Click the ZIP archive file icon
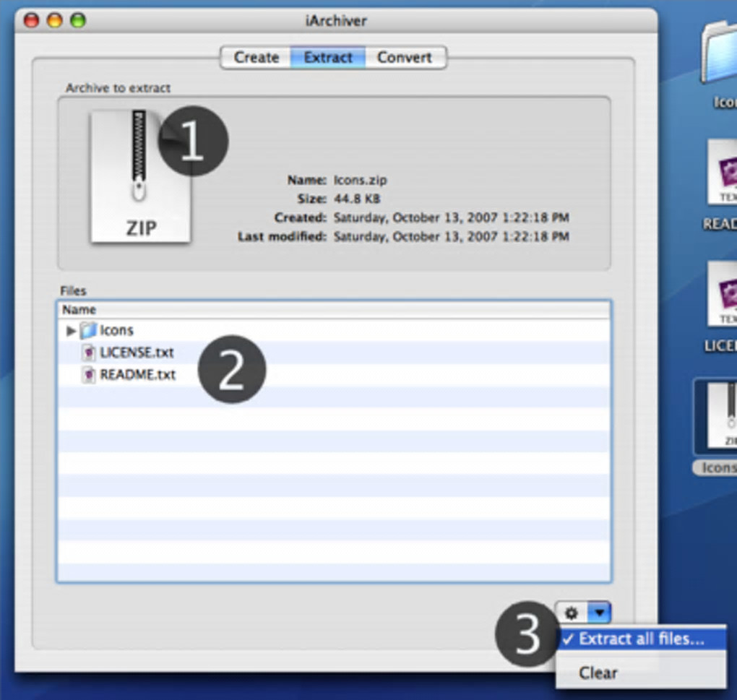The width and height of the screenshot is (737, 700). tap(141, 176)
